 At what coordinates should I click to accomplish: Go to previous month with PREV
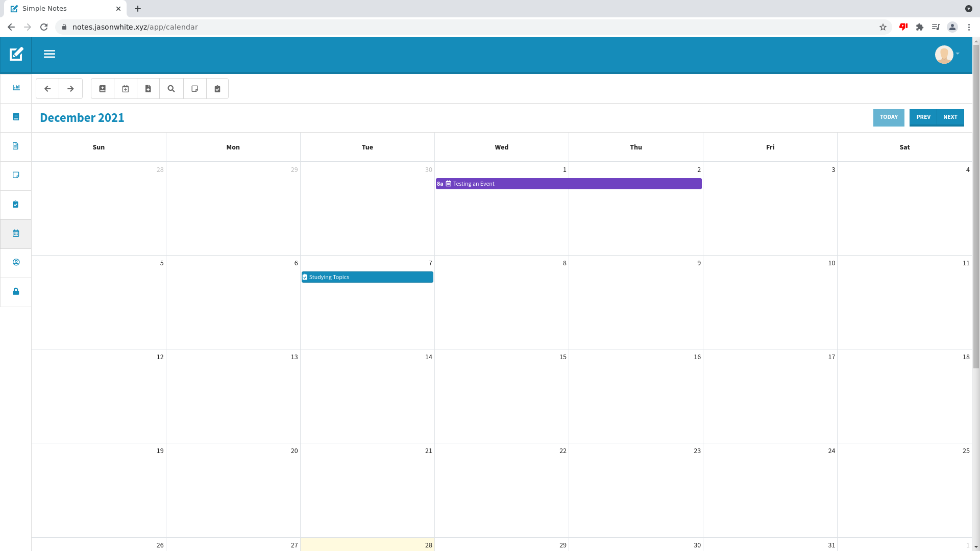(923, 117)
